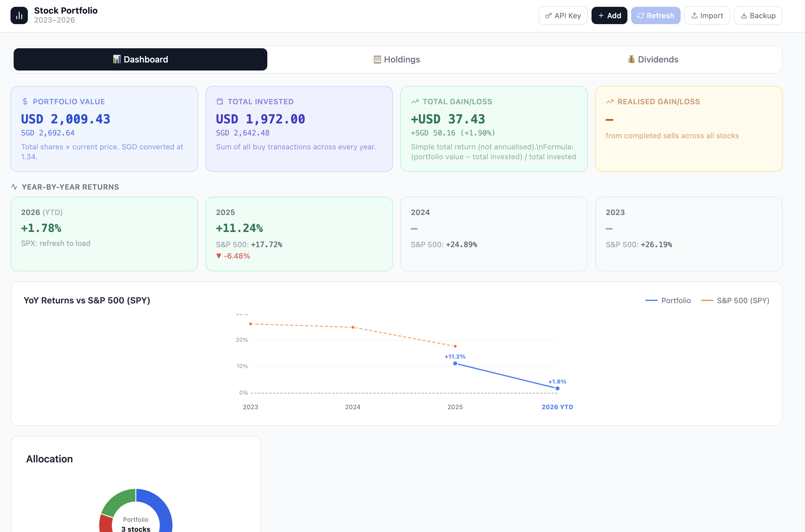Open the 2024 returns card
The height and width of the screenshot is (532, 805).
(x=494, y=234)
